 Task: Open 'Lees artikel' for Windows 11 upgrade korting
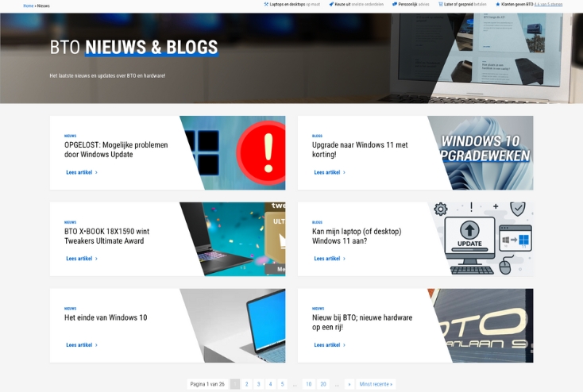[x=327, y=172]
